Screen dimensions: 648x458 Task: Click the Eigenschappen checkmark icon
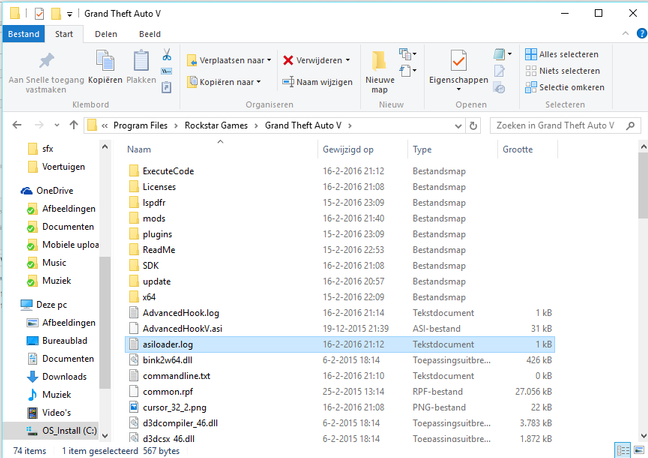click(x=459, y=60)
